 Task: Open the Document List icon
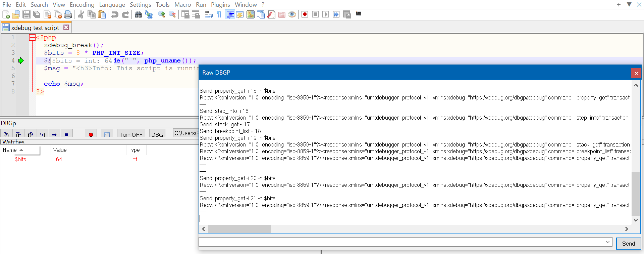[261, 14]
